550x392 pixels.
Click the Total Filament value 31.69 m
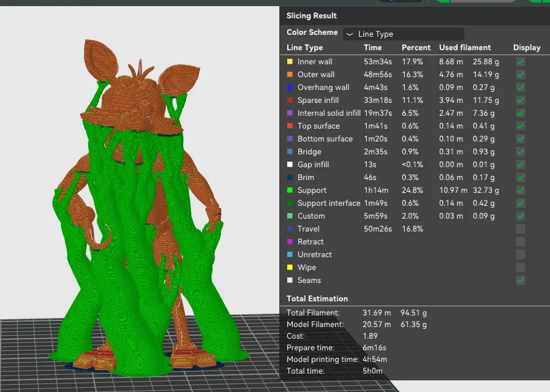(377, 313)
